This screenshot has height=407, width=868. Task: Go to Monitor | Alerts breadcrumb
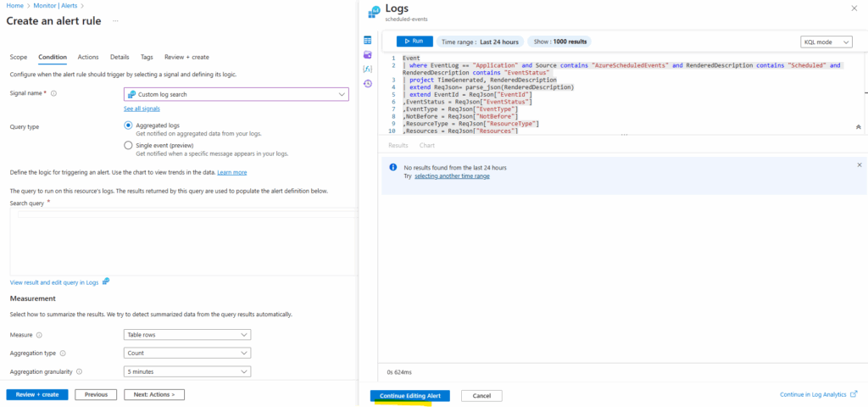(x=54, y=6)
